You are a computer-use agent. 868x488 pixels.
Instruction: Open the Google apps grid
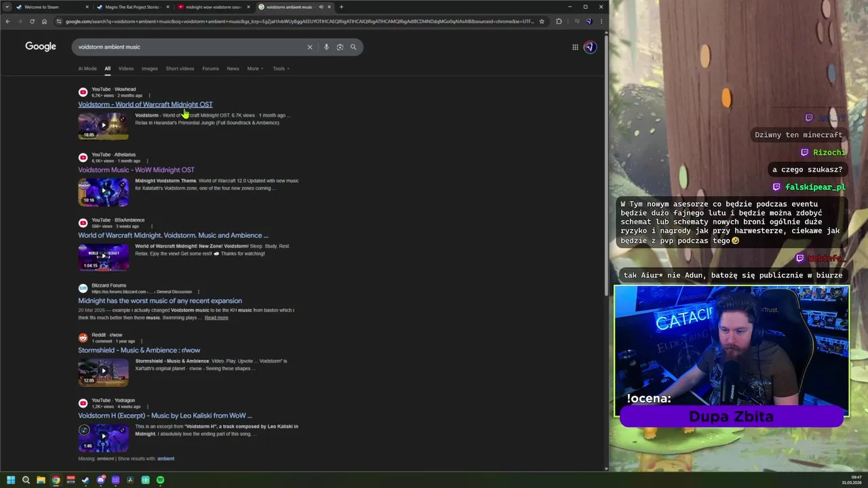click(x=575, y=47)
